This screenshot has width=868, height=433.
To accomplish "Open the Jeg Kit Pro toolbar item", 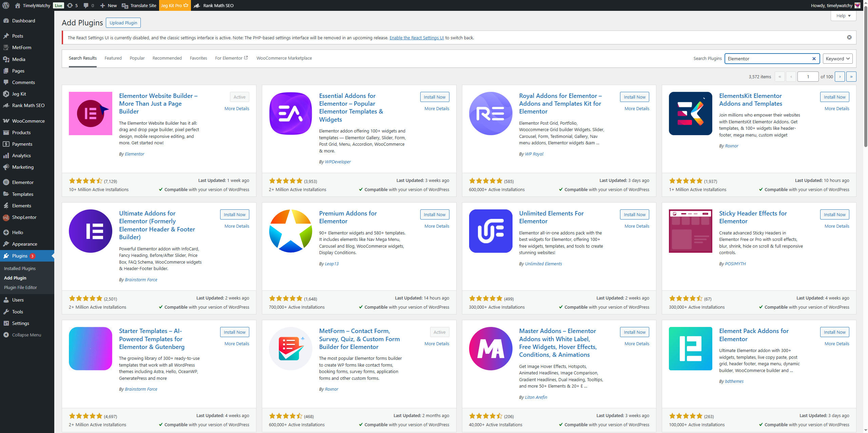I will click(174, 5).
